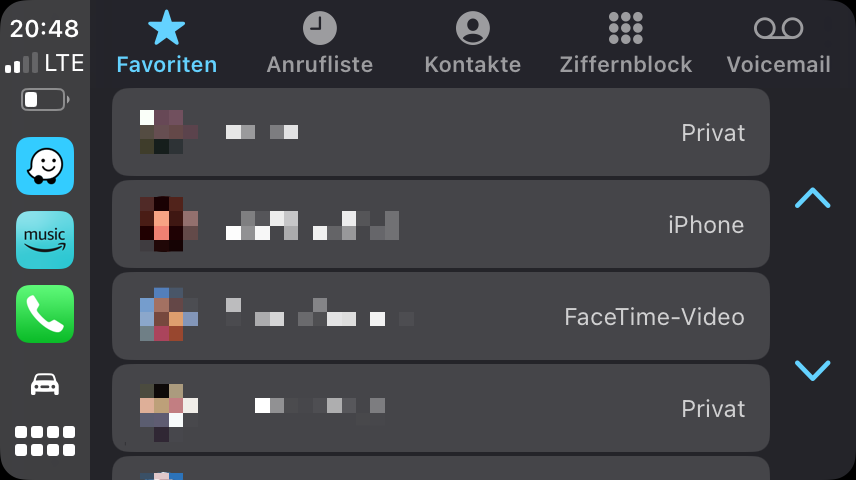856x480 pixels.
Task: Call the favorite labeled iPhone
Action: pyautogui.click(x=440, y=224)
